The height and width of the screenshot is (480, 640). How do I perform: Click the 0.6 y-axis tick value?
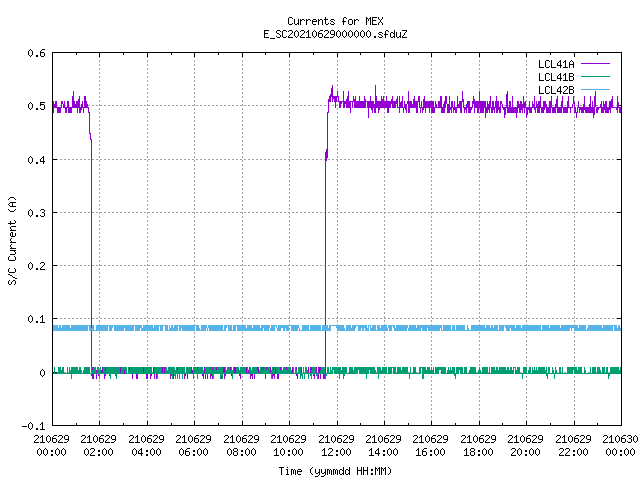[37, 53]
